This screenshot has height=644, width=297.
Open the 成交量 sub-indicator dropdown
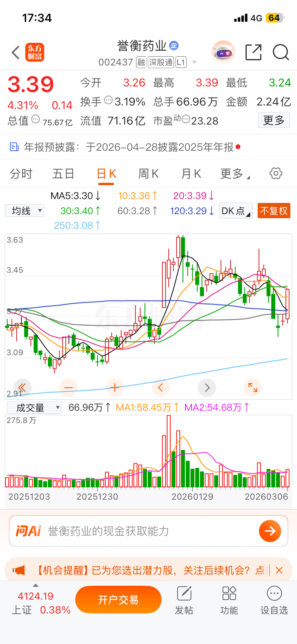click(34, 408)
